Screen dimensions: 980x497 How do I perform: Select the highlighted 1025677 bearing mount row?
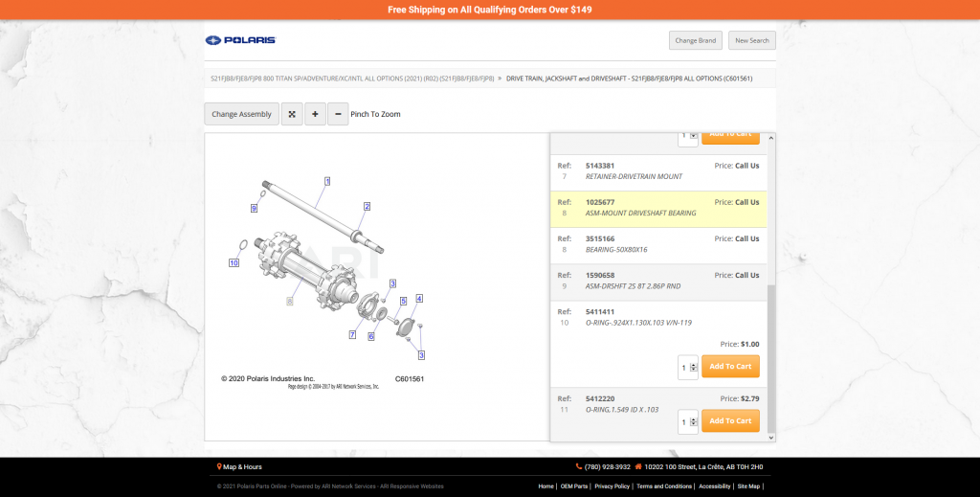pyautogui.click(x=658, y=208)
